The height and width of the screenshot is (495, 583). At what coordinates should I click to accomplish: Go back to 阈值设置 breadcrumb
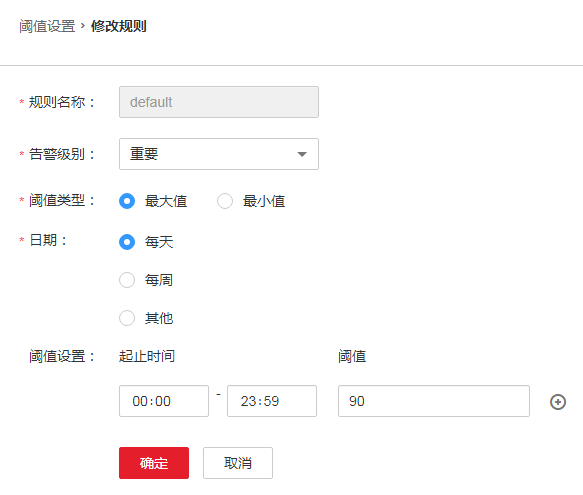47,26
